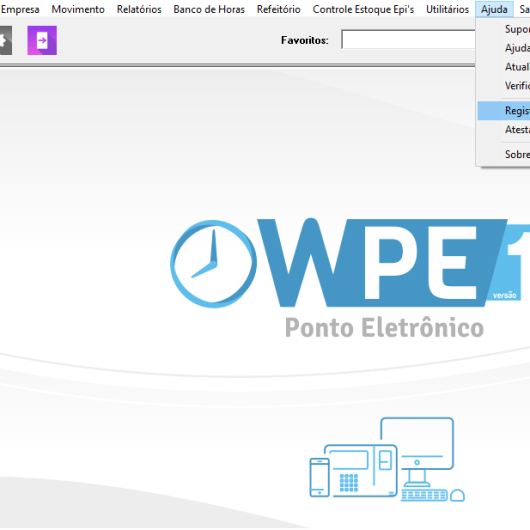Open the Empresa menu
The height and width of the screenshot is (530, 530).
pos(20,9)
